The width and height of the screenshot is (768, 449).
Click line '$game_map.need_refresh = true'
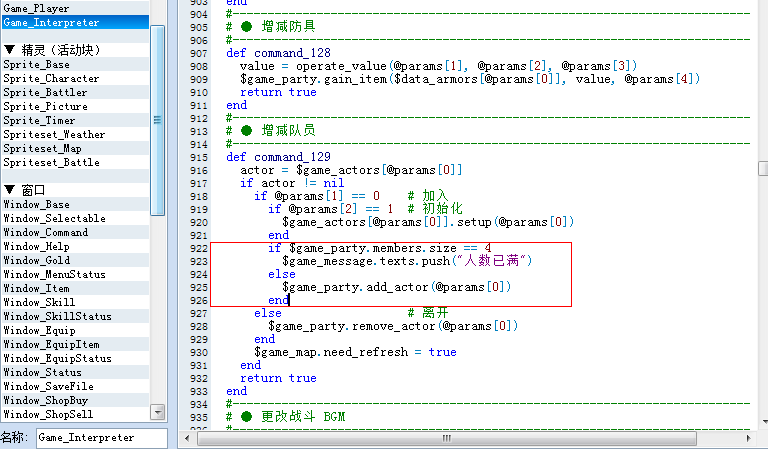tap(355, 352)
